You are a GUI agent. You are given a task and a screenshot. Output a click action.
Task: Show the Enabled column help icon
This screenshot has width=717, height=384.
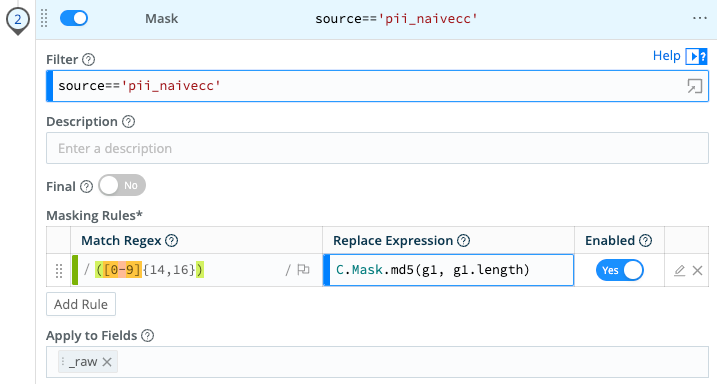click(645, 240)
